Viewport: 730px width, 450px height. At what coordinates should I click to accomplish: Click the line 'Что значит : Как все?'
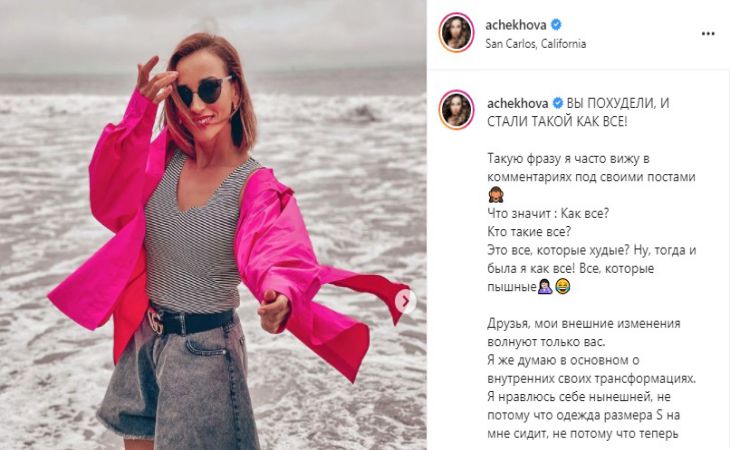pyautogui.click(x=548, y=214)
